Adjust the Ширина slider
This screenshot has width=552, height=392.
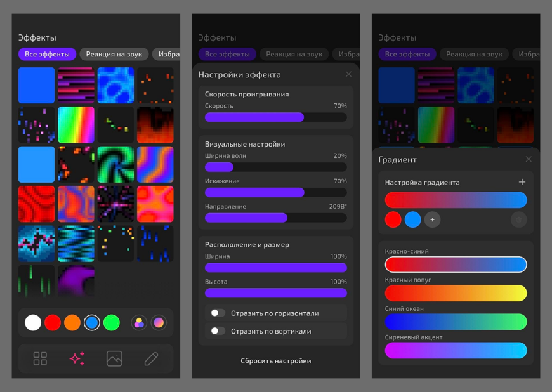point(275,268)
